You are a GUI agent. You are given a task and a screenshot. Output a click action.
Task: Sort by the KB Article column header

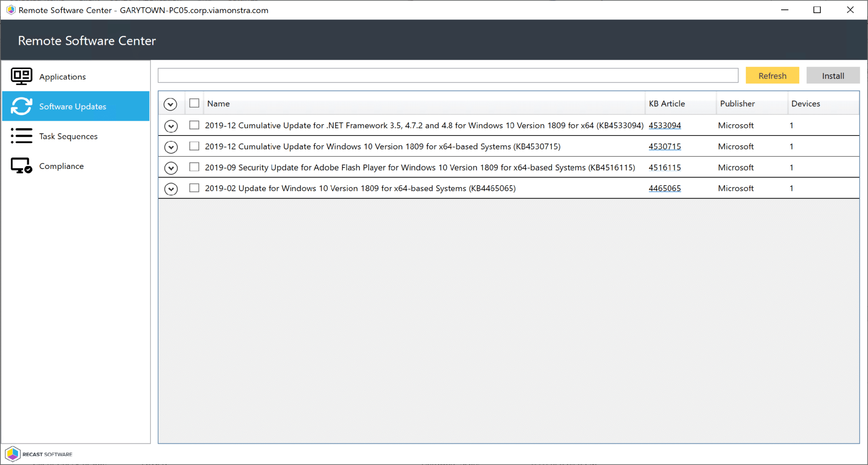(x=681, y=103)
